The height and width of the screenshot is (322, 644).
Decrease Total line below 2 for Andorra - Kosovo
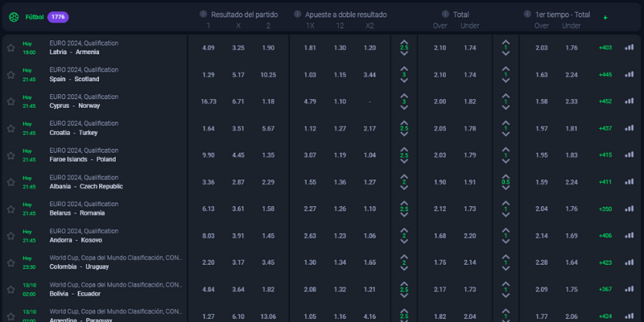click(404, 242)
